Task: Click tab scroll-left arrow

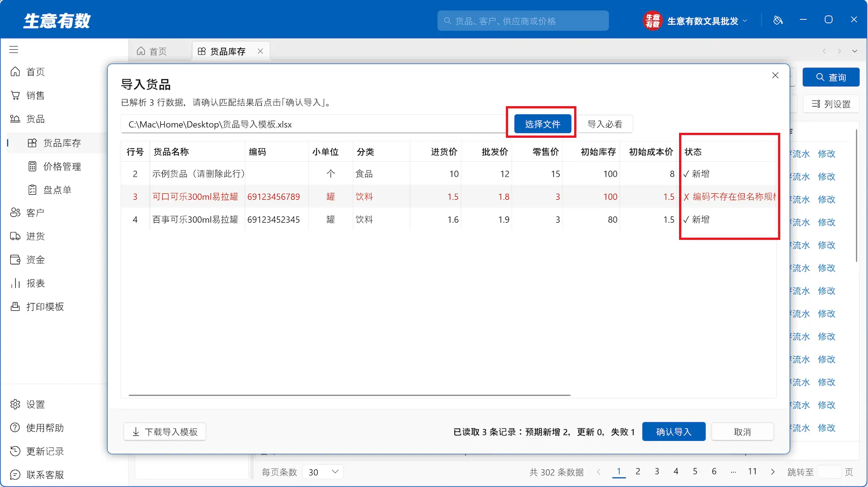Action: point(824,52)
